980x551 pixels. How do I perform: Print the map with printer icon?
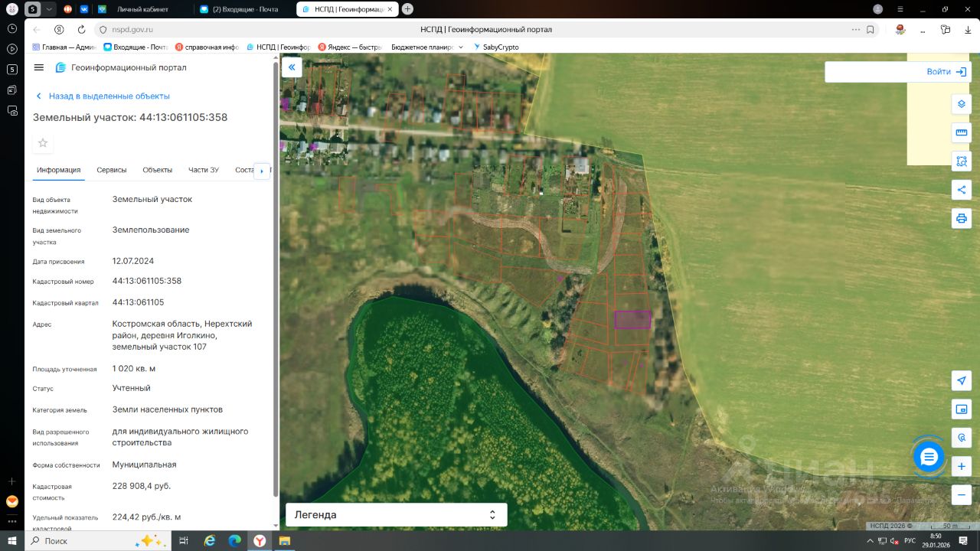[962, 218]
